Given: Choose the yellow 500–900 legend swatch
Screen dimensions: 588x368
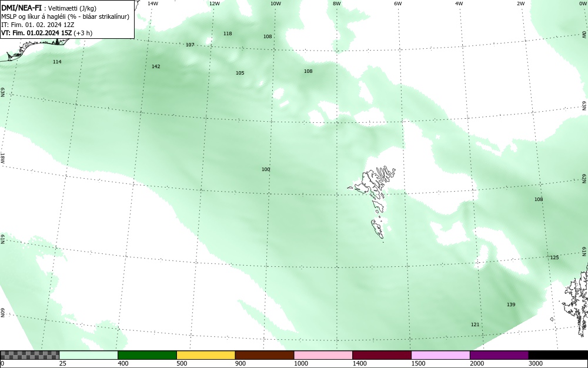Looking at the screenshot, I should [x=206, y=355].
